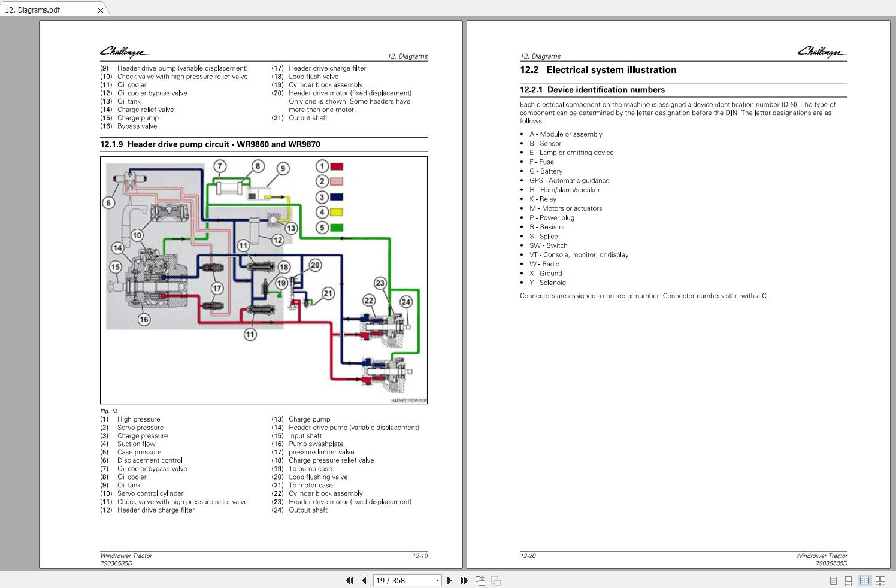
Task: Close the 12. Diagrams.pdf tab
Action: click(x=101, y=10)
